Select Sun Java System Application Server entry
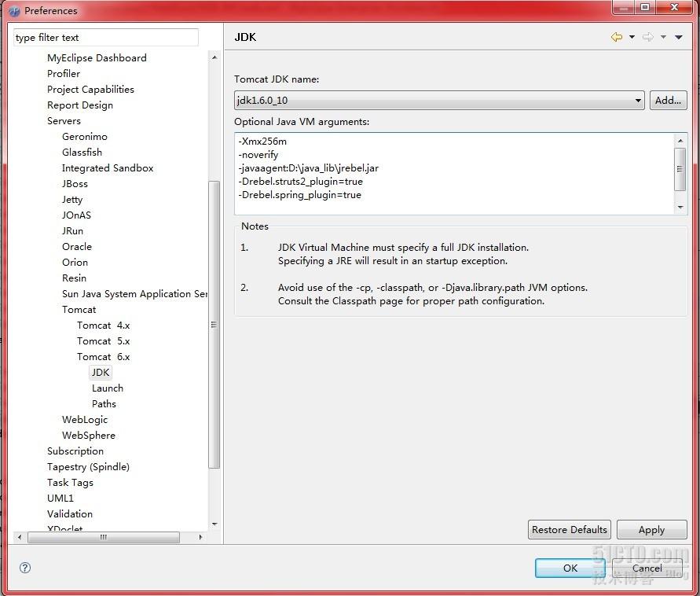Viewport: 700px width, 596px height. point(134,294)
